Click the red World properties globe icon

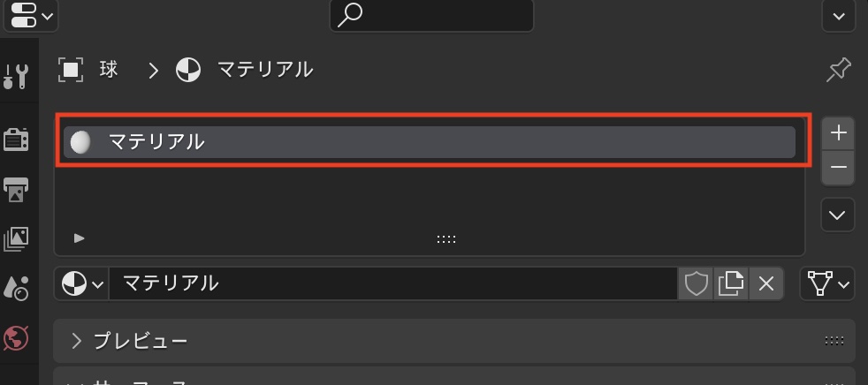coord(16,337)
